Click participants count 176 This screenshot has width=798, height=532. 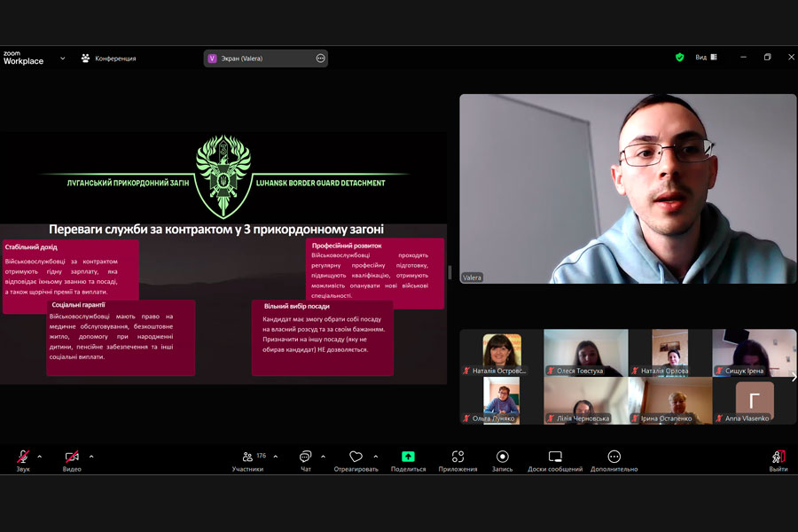coord(261,456)
